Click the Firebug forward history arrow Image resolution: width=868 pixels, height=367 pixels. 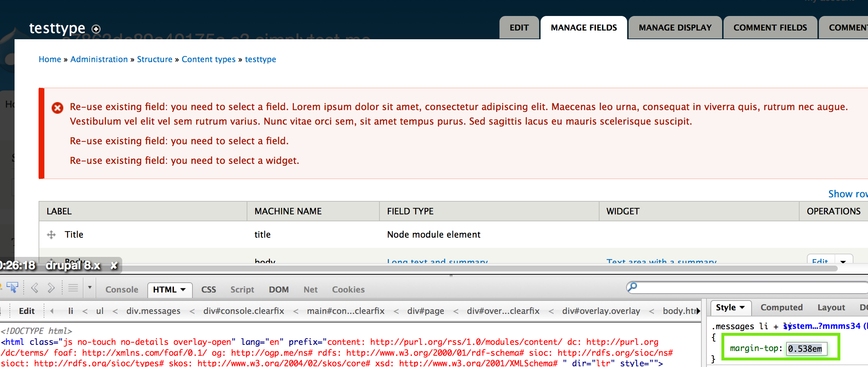[51, 289]
